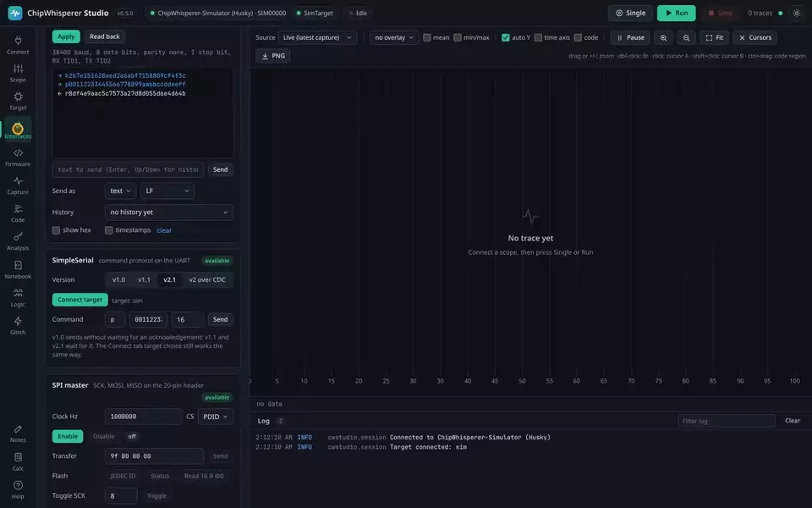Open the Help sidebar page
Image resolution: width=812 pixels, height=508 pixels.
coord(18,490)
